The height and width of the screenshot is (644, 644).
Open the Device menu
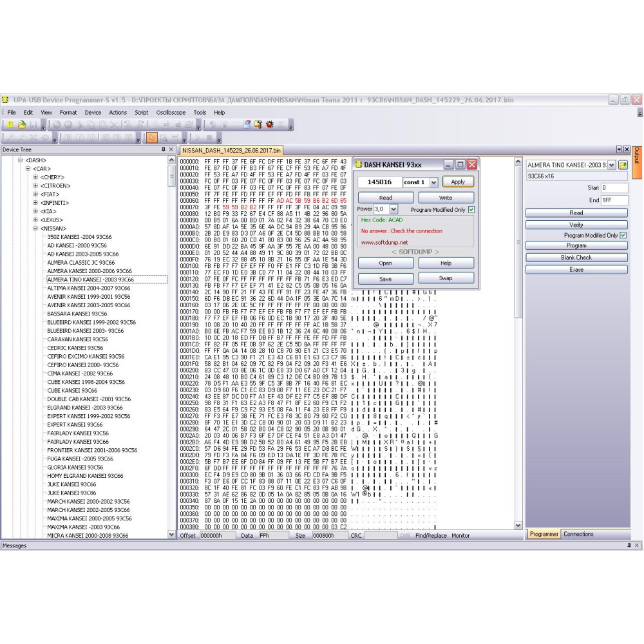click(93, 113)
